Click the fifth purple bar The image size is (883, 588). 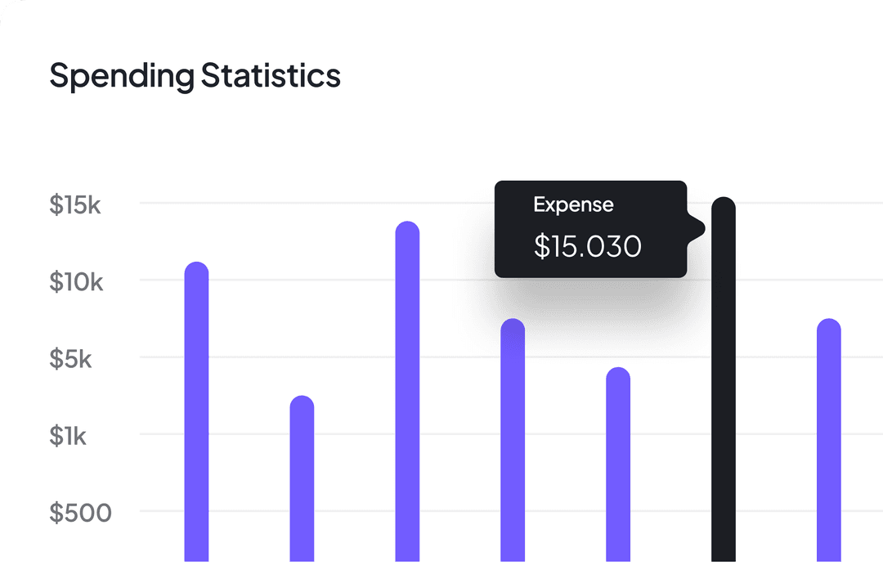618,464
